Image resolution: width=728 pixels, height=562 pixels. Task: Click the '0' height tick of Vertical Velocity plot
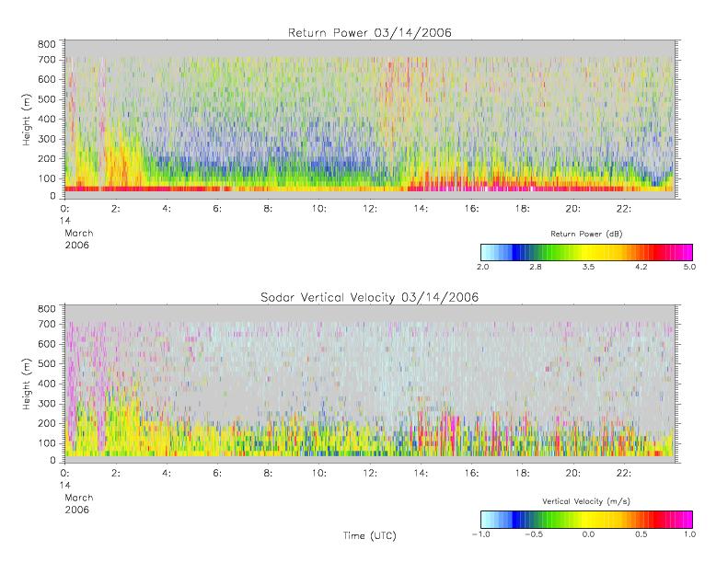pyautogui.click(x=52, y=461)
